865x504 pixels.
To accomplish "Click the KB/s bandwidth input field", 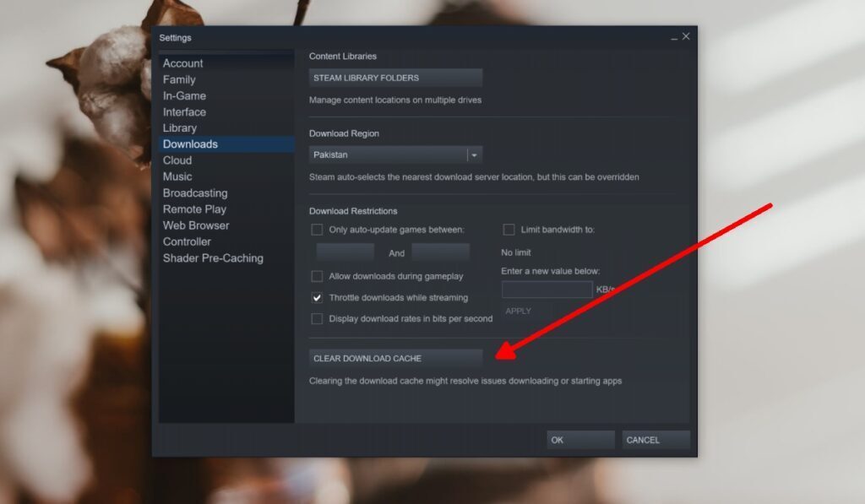I will (546, 289).
